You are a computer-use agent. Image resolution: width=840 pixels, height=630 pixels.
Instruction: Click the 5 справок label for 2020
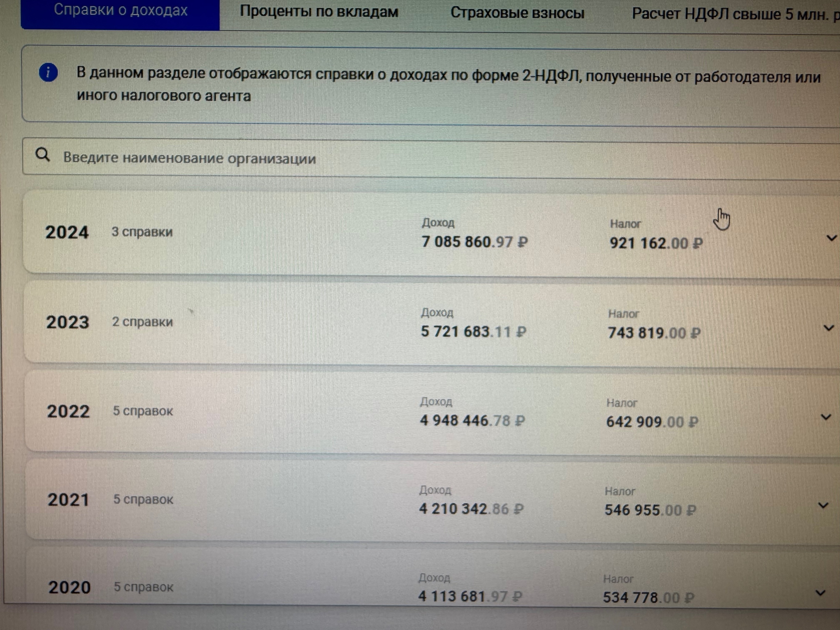[x=144, y=587]
